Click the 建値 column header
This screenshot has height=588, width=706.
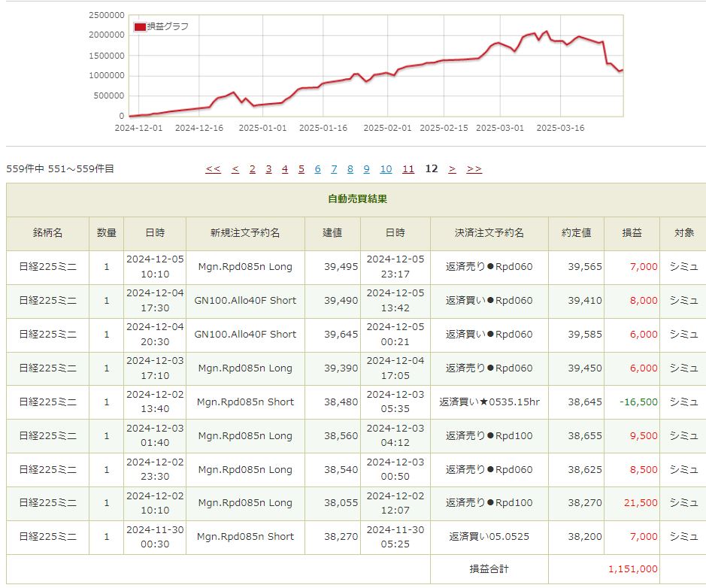(332, 233)
